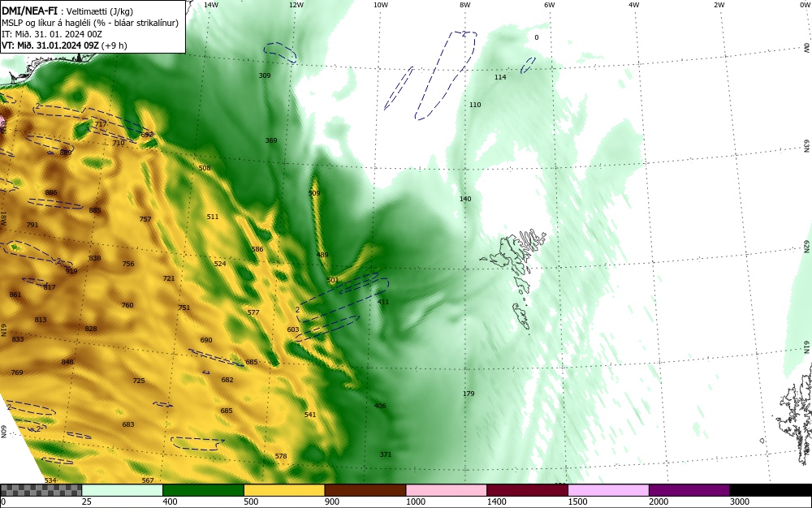Click the CAPE value '501' on the map
This screenshot has height=508, width=812.
tap(333, 281)
